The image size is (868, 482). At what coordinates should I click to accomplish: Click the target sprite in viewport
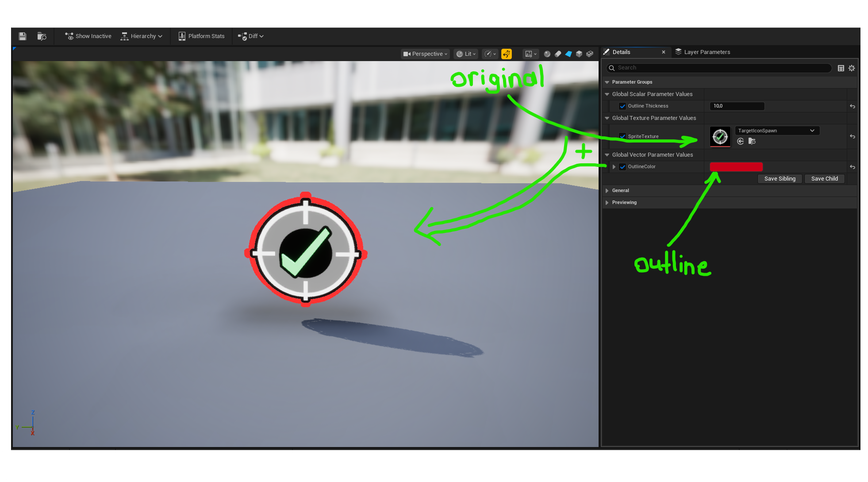(306, 250)
